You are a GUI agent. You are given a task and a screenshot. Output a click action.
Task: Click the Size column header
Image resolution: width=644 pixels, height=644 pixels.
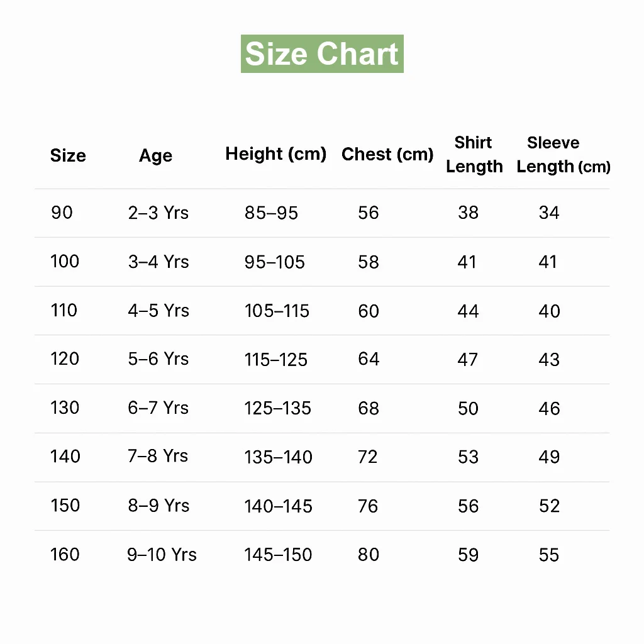point(68,155)
